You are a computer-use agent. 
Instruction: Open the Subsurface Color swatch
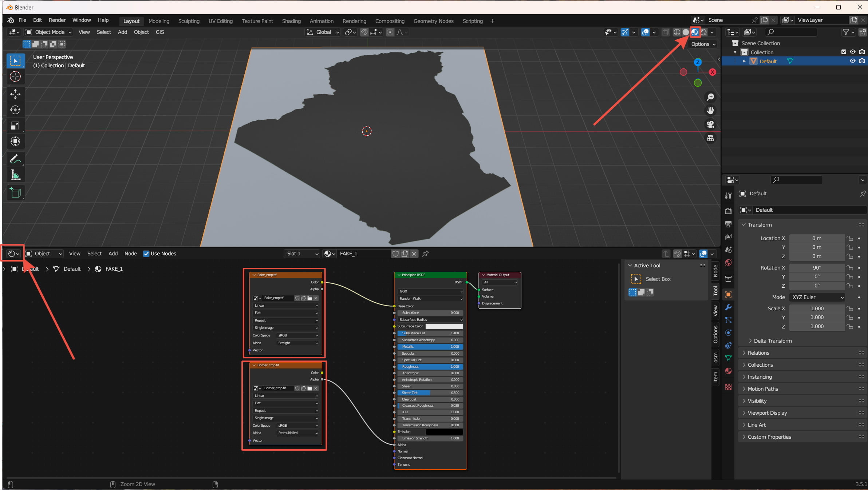coord(444,326)
